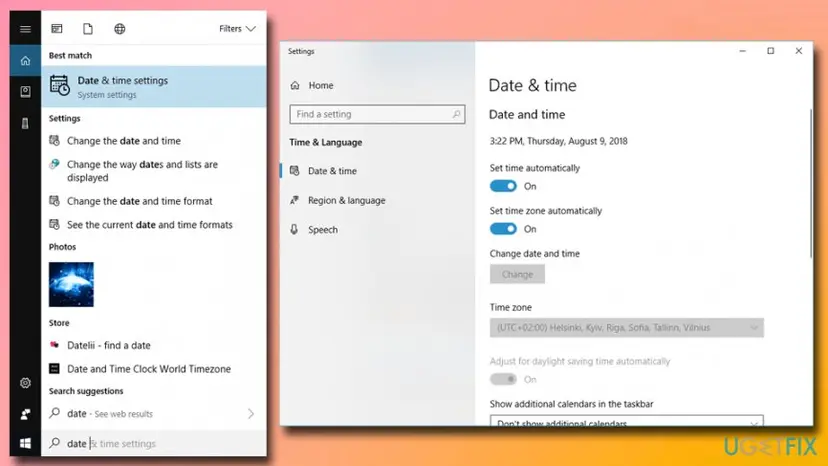Click magnifier icon in Find a setting
This screenshot has width=828, height=466.
(456, 114)
